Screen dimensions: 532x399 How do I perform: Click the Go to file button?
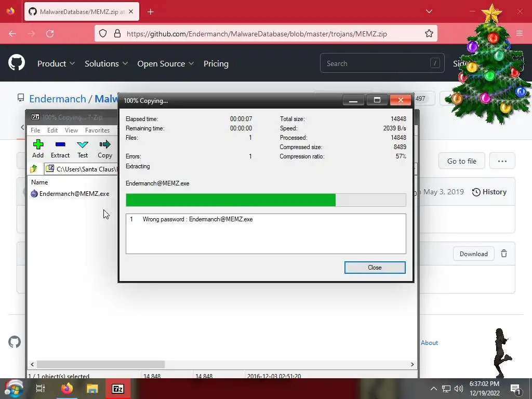click(461, 161)
